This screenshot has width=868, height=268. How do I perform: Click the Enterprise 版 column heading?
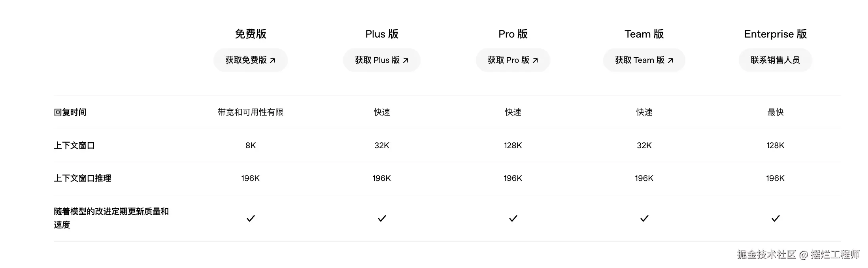pyautogui.click(x=775, y=34)
